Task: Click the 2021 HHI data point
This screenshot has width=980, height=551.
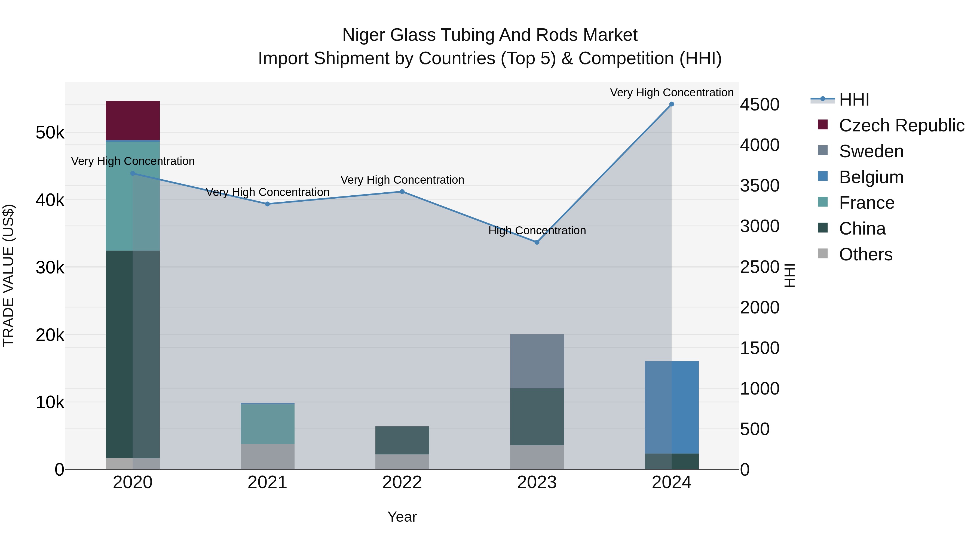Action: point(267,204)
